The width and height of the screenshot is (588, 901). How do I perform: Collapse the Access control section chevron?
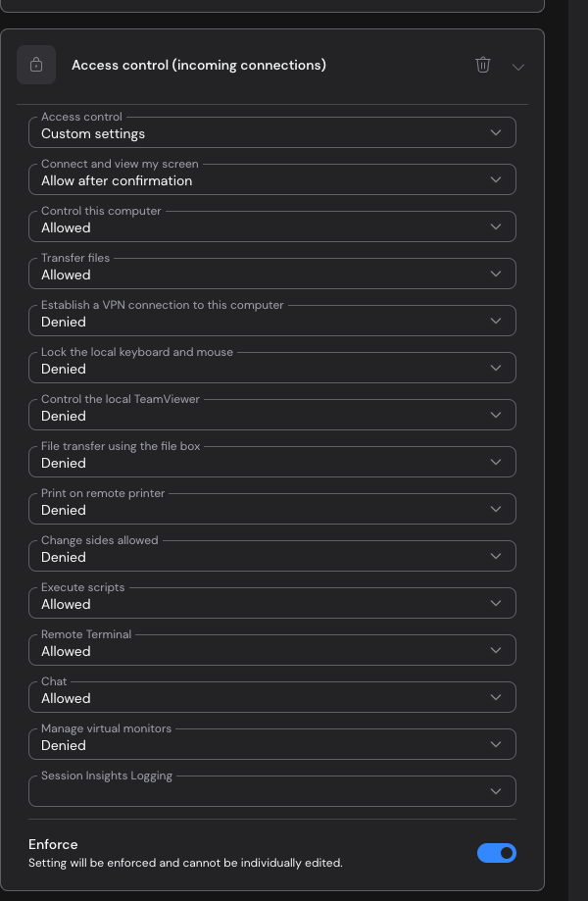518,67
